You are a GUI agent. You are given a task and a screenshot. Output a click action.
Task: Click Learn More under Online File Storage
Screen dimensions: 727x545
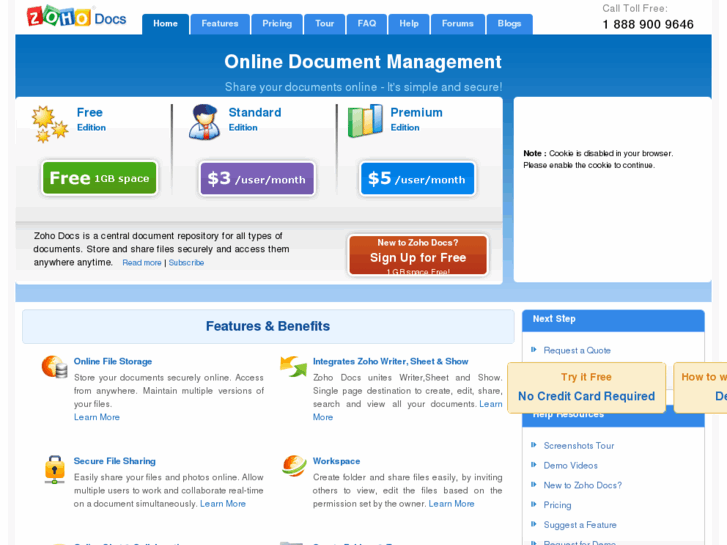96,417
